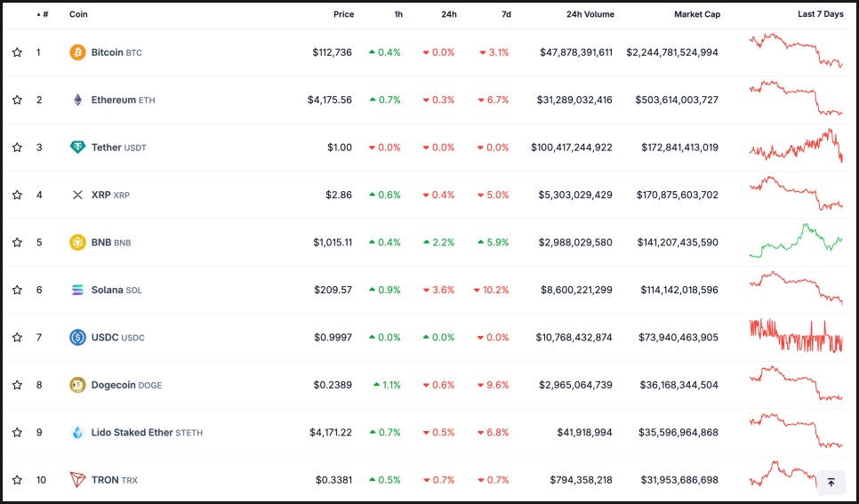This screenshot has width=859, height=504.
Task: Sort by the 24h change header
Action: pyautogui.click(x=449, y=15)
